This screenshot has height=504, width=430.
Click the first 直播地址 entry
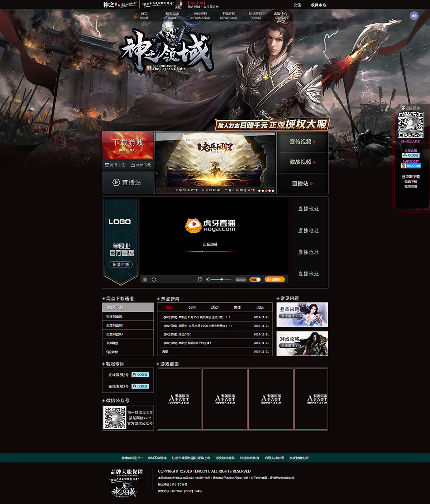pyautogui.click(x=308, y=209)
